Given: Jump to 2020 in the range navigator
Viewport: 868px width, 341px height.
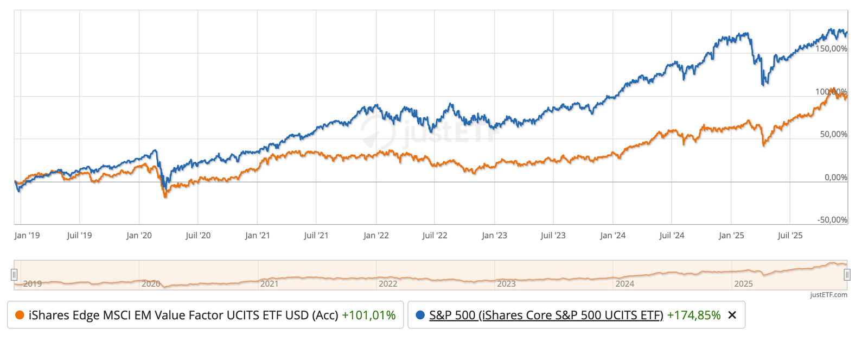Looking at the screenshot, I should 151,283.
